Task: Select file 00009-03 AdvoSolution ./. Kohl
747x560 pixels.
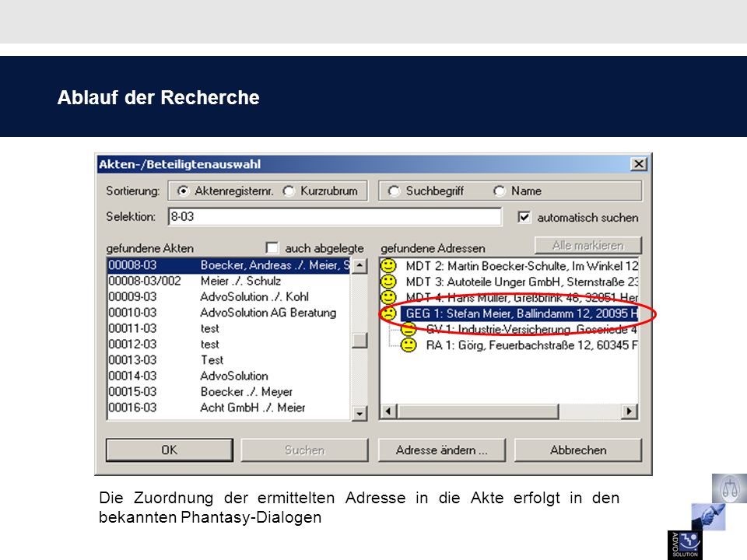Action: pyautogui.click(x=229, y=296)
